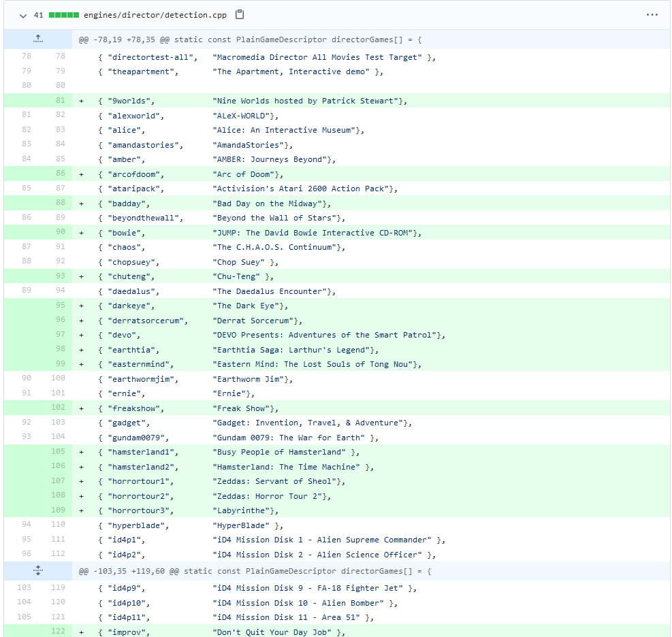This screenshot has width=672, height=637.
Task: Click the "ernie" identifier
Action: pyautogui.click(x=126, y=393)
